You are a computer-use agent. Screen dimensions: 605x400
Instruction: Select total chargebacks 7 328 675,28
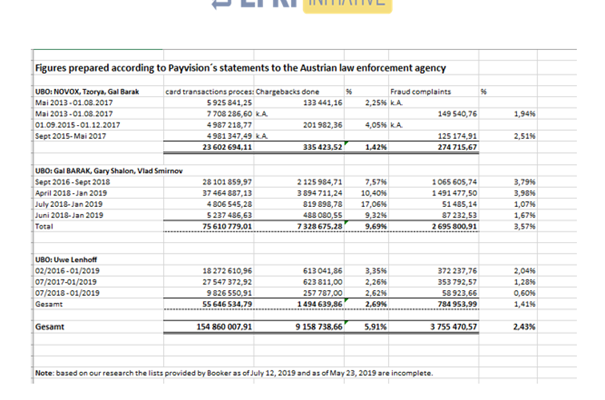coord(319,226)
